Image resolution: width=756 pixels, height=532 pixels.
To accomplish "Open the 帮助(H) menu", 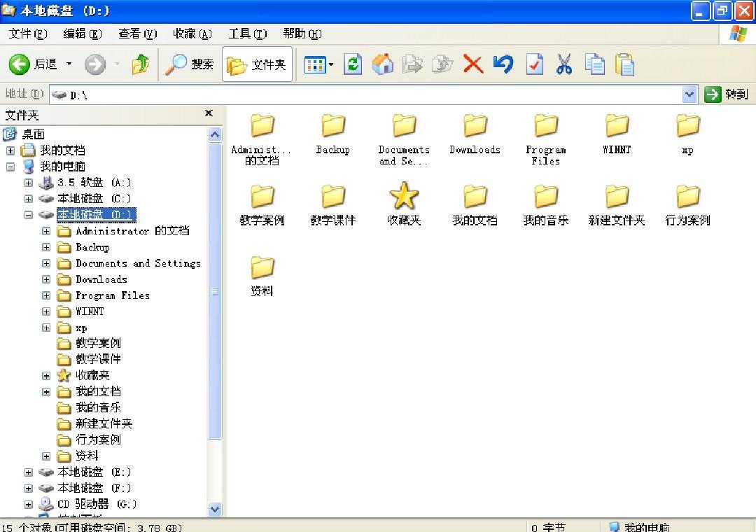I will click(x=302, y=34).
